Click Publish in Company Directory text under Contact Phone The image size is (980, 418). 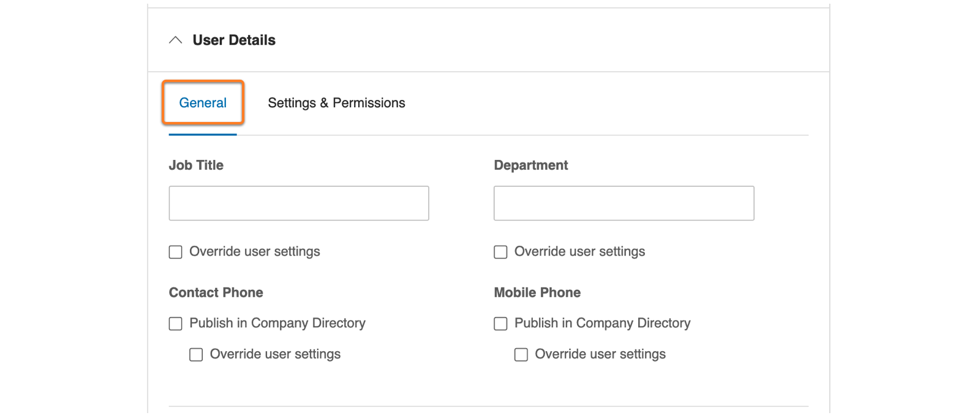[x=277, y=323]
